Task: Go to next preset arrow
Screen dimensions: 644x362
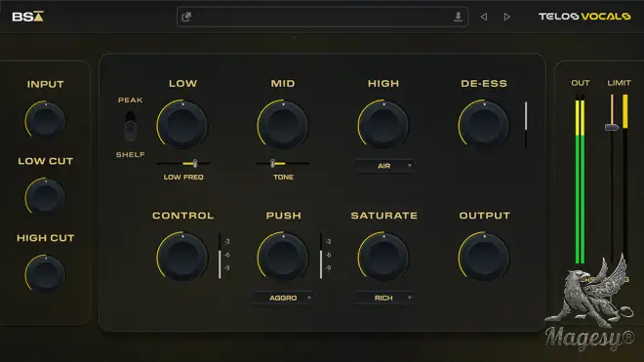Action: click(506, 17)
